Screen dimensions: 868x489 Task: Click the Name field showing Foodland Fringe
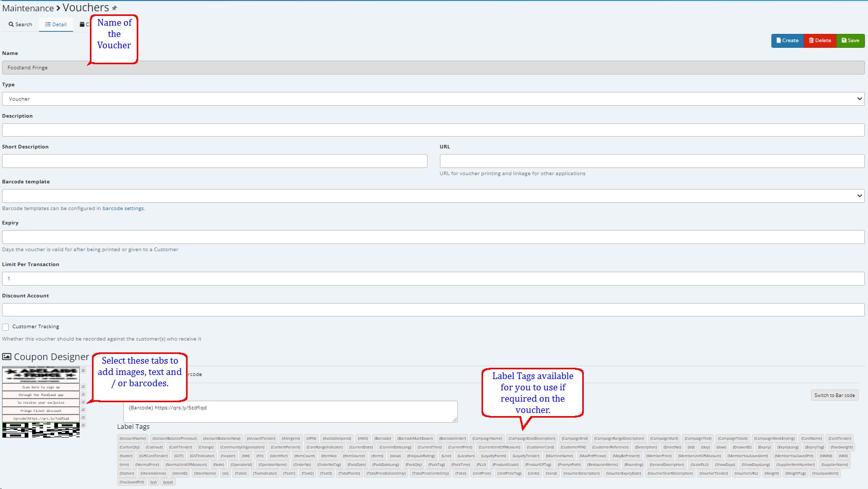(x=433, y=67)
